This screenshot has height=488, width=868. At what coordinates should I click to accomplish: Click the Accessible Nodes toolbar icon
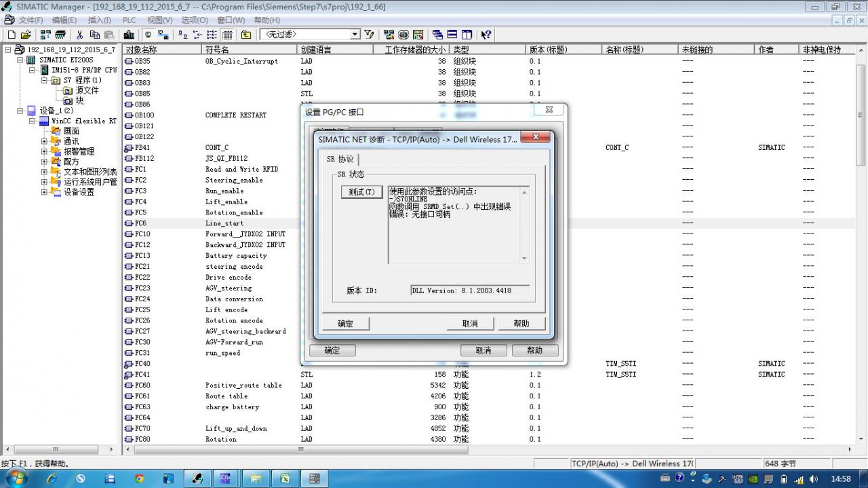[x=45, y=35]
